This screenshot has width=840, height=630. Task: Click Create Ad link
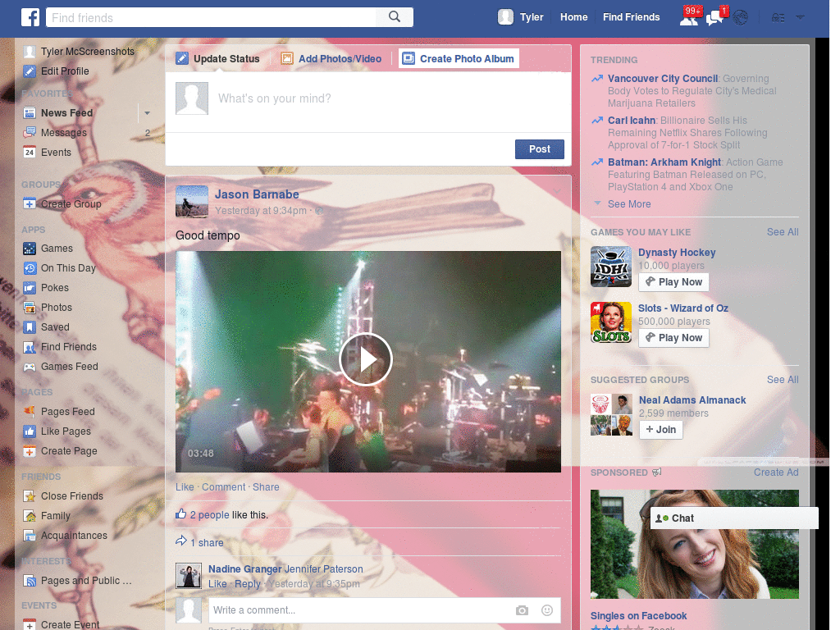776,472
